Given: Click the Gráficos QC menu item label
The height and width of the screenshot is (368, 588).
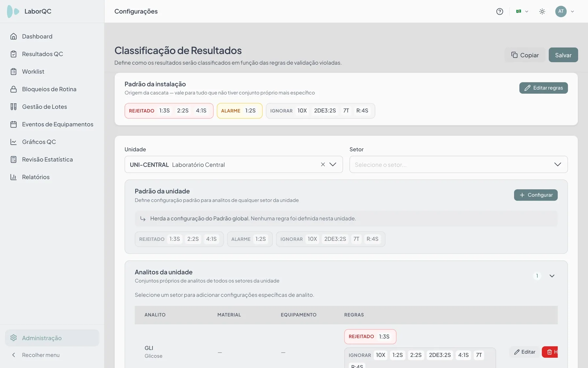Looking at the screenshot, I should [39, 142].
